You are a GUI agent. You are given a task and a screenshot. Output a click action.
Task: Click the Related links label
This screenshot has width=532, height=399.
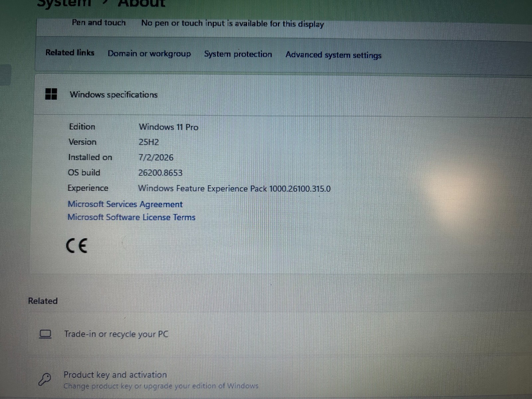70,53
